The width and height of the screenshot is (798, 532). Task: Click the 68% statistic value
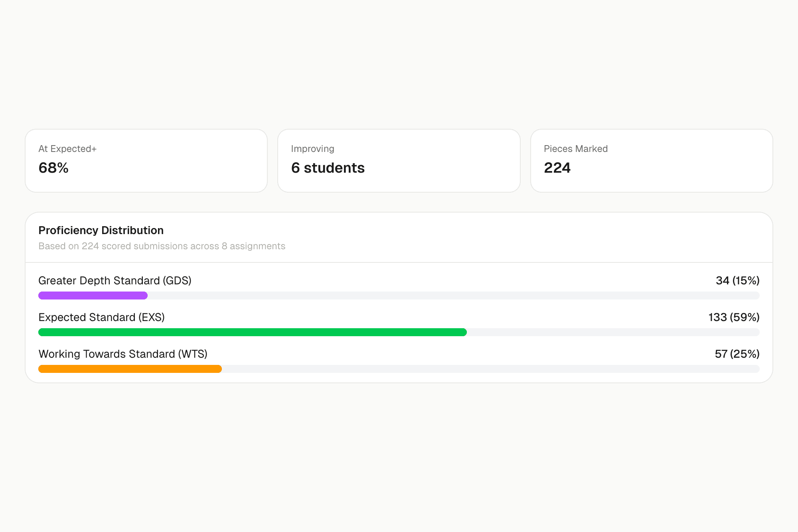coord(53,168)
